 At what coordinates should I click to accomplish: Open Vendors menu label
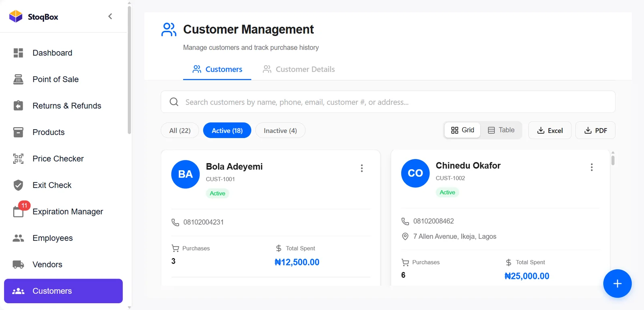(47, 265)
